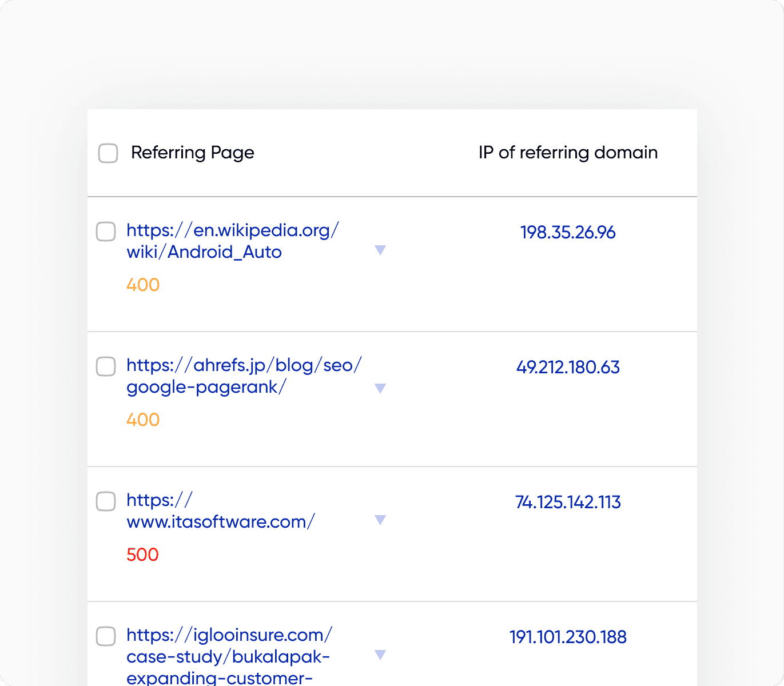This screenshot has height=686, width=784.
Task: Click the IP of referring domain header
Action: [568, 153]
